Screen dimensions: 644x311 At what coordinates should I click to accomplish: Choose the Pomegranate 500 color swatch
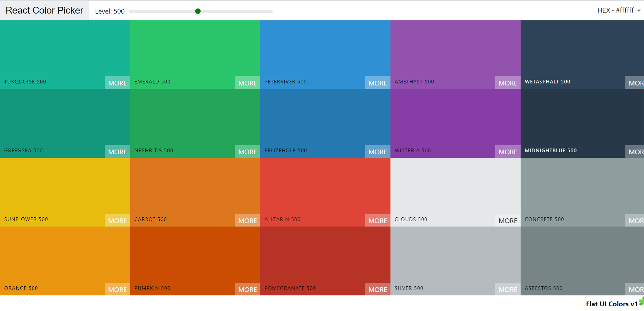click(x=325, y=261)
